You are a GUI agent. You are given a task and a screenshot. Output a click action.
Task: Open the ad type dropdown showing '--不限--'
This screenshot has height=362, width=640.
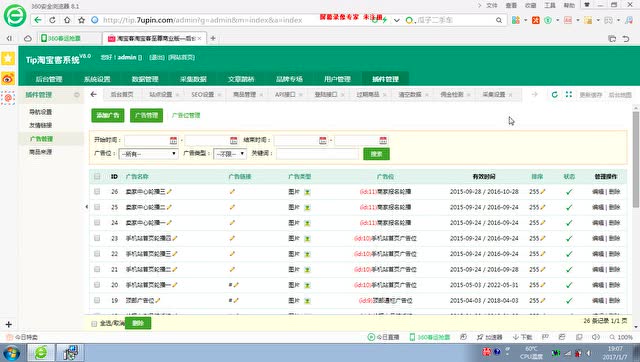coord(230,154)
